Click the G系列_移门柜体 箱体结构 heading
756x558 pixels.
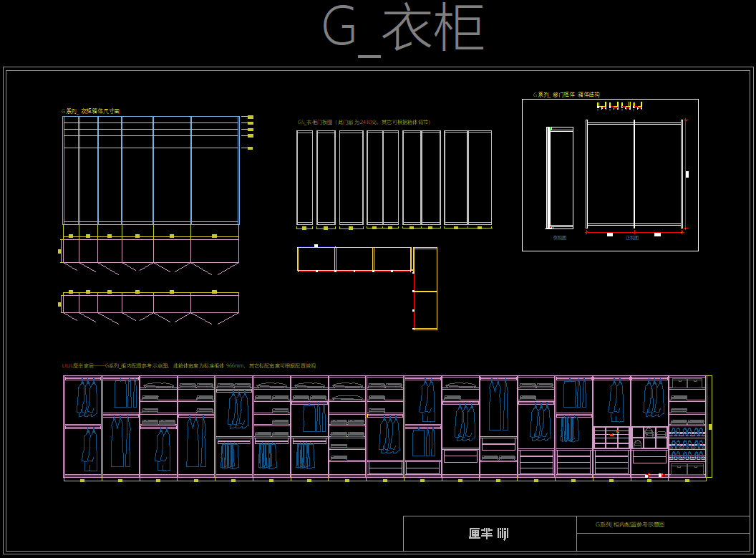point(566,95)
